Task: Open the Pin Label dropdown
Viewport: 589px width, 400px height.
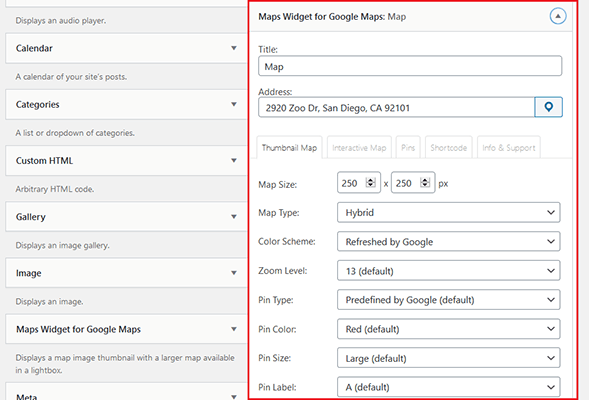Action: tap(449, 387)
